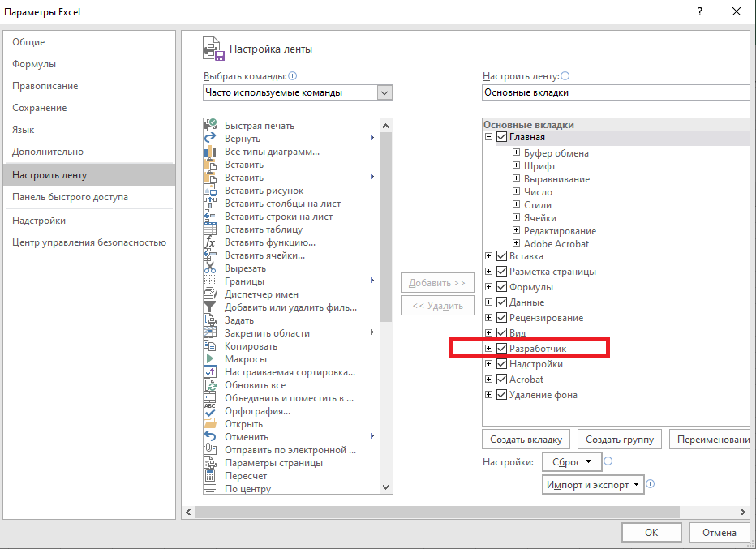Click the Объединить и поместить в центре icon
The width and height of the screenshot is (756, 549).
point(210,398)
